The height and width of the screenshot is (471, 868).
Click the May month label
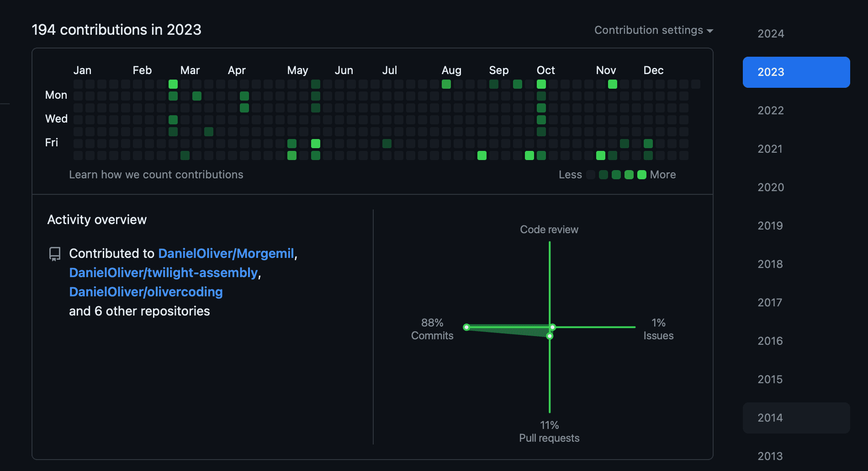[x=297, y=70]
